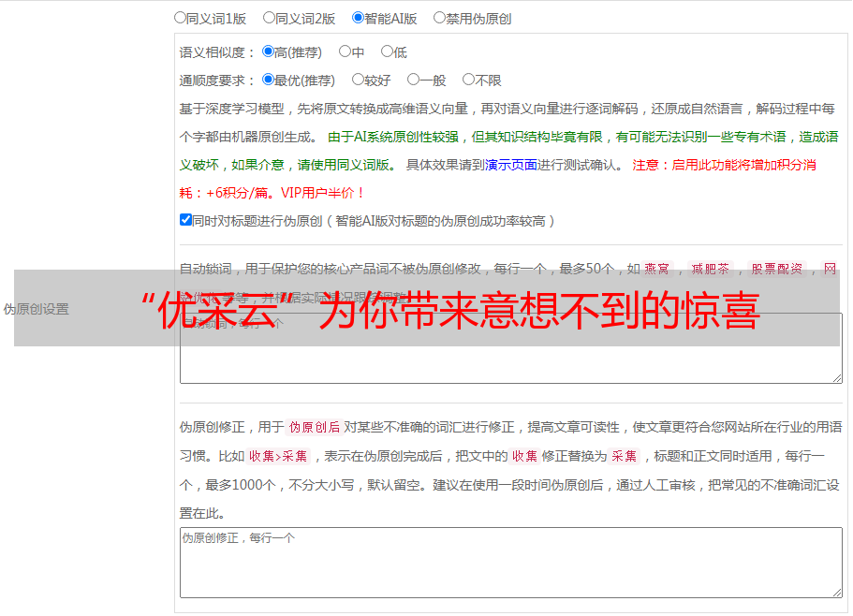
Task: Click the 股票配资 example keyword tag
Action: coord(777,269)
